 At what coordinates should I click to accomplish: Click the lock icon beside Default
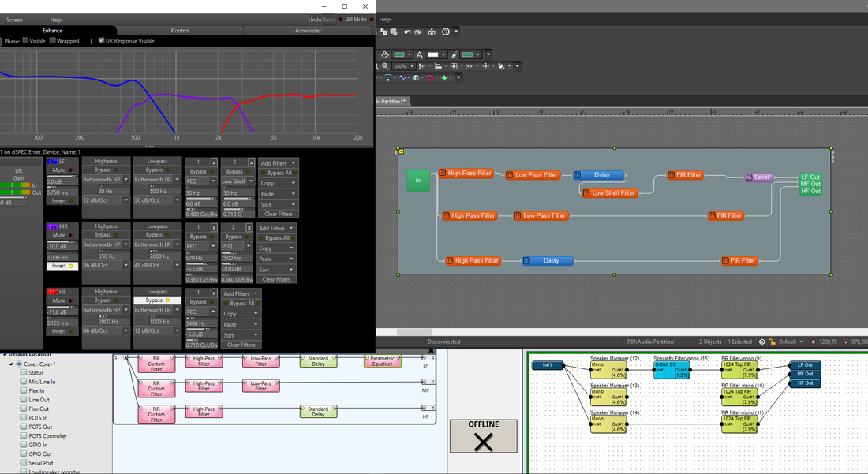[x=773, y=342]
